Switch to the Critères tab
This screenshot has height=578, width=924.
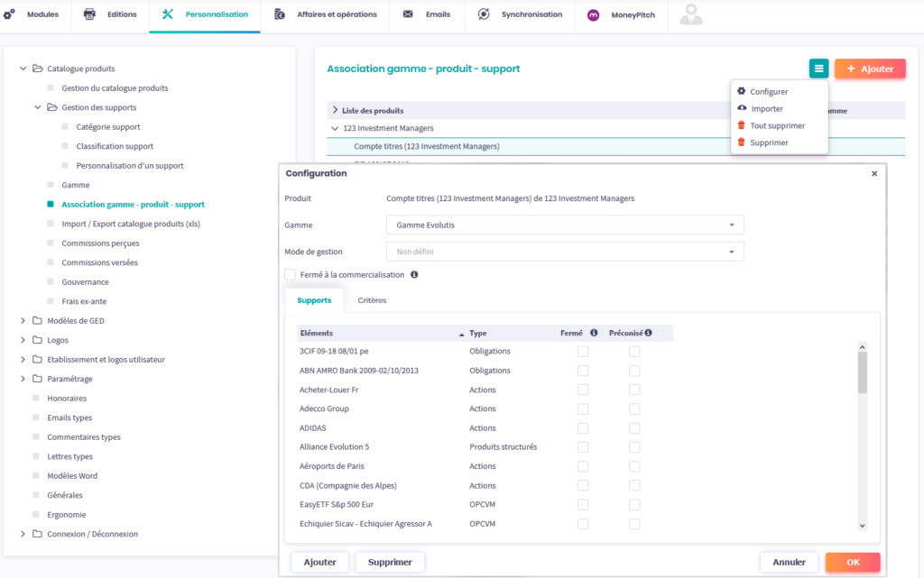pyautogui.click(x=372, y=300)
